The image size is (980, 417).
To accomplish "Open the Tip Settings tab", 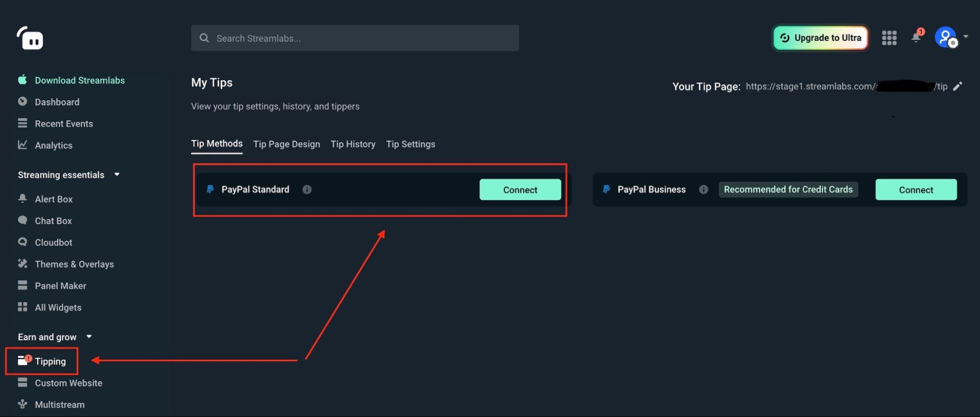I will point(410,144).
